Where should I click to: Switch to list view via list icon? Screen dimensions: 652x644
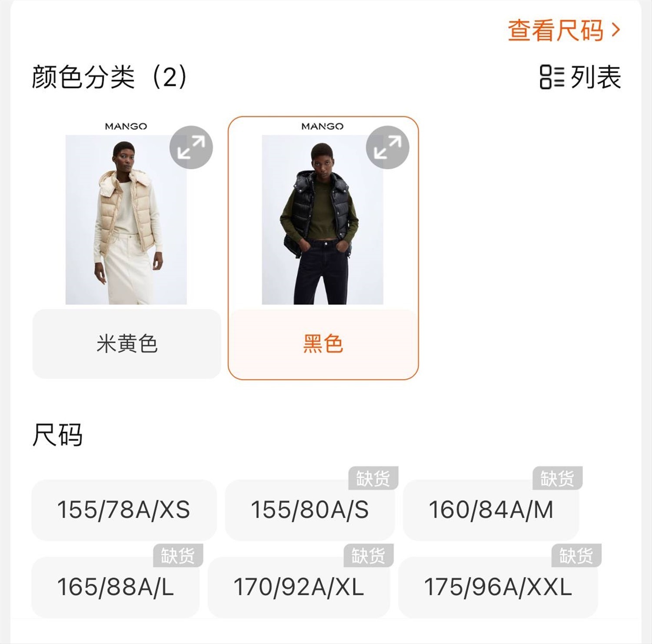tap(552, 77)
